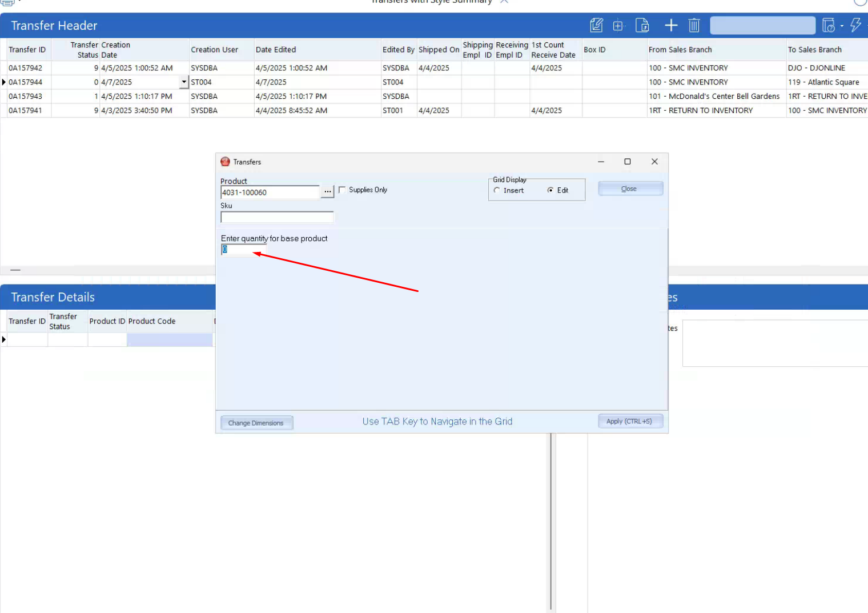The width and height of the screenshot is (868, 613).
Task: Click the Product code input field
Action: click(270, 192)
